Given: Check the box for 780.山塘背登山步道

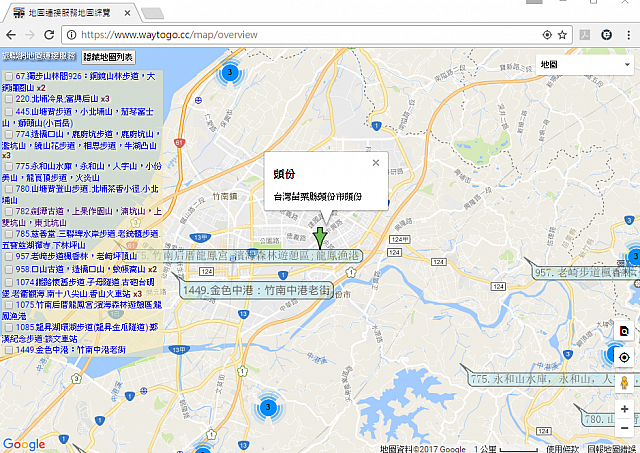Looking at the screenshot, I should 9,189.
